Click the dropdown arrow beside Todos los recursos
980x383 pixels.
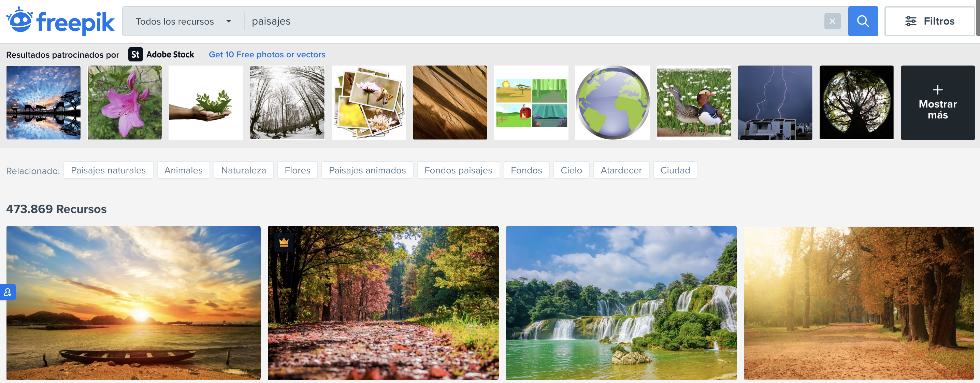click(229, 21)
